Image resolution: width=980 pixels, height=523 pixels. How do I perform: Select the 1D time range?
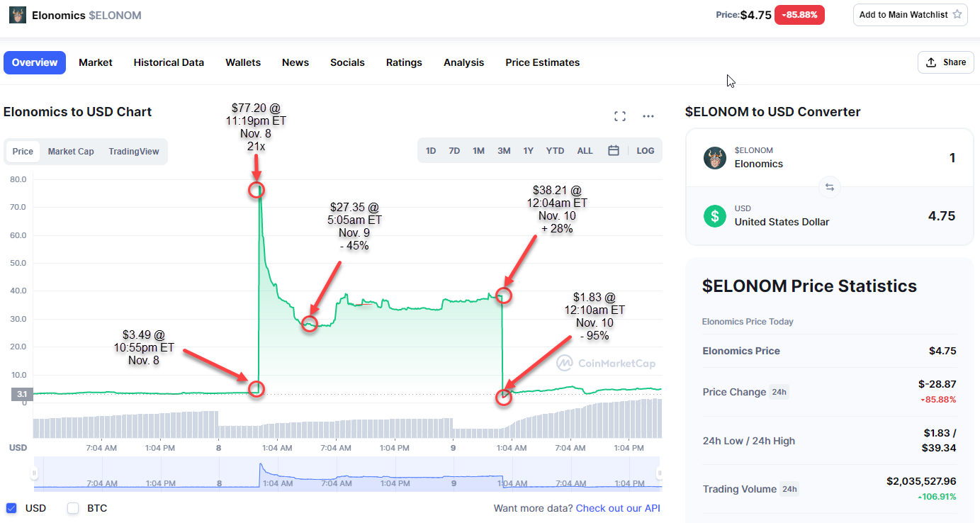431,151
